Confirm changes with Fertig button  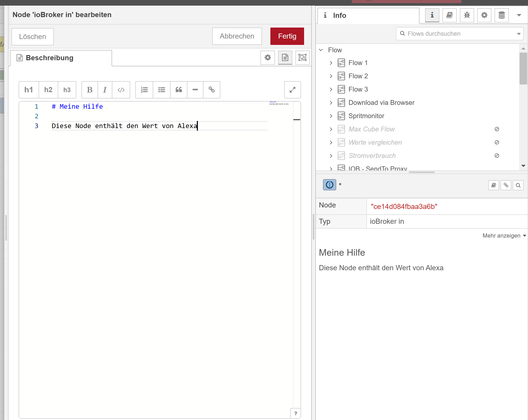[x=287, y=36]
